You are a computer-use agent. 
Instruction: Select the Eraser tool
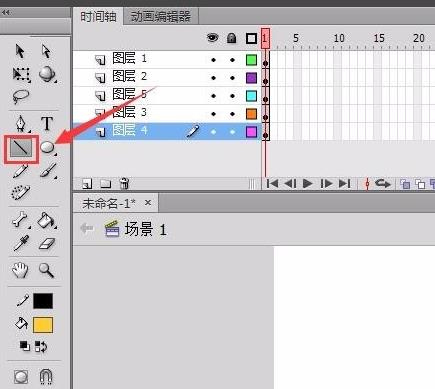click(47, 243)
